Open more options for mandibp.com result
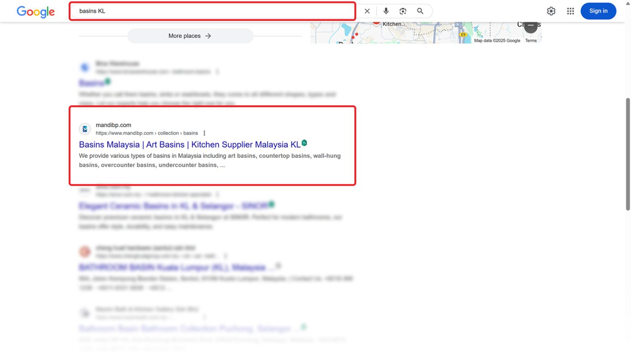631x364 pixels. click(204, 133)
